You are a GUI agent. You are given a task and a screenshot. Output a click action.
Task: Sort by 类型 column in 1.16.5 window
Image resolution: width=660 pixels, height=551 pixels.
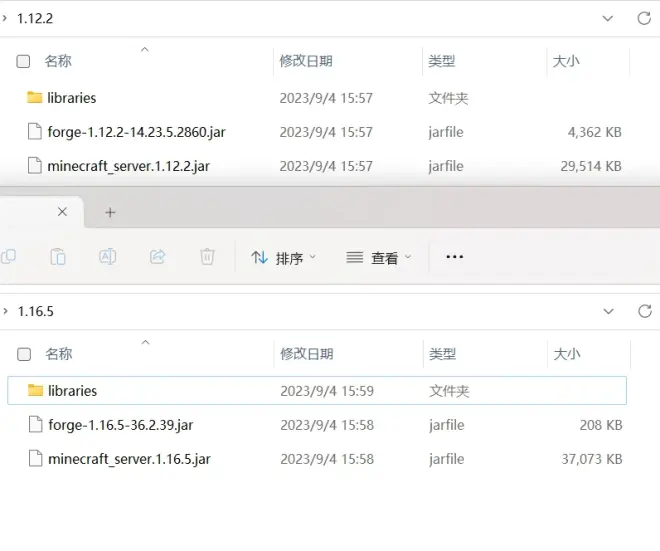click(x=442, y=354)
